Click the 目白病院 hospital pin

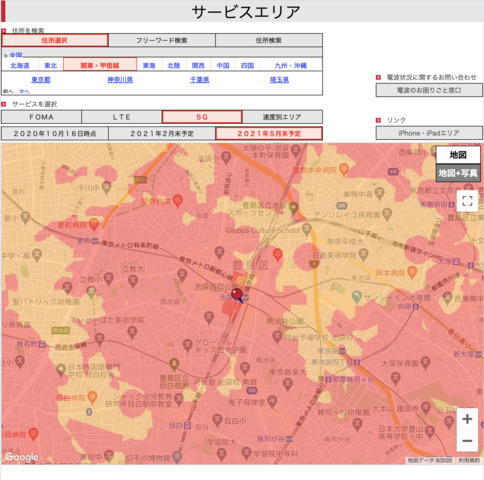point(92,397)
